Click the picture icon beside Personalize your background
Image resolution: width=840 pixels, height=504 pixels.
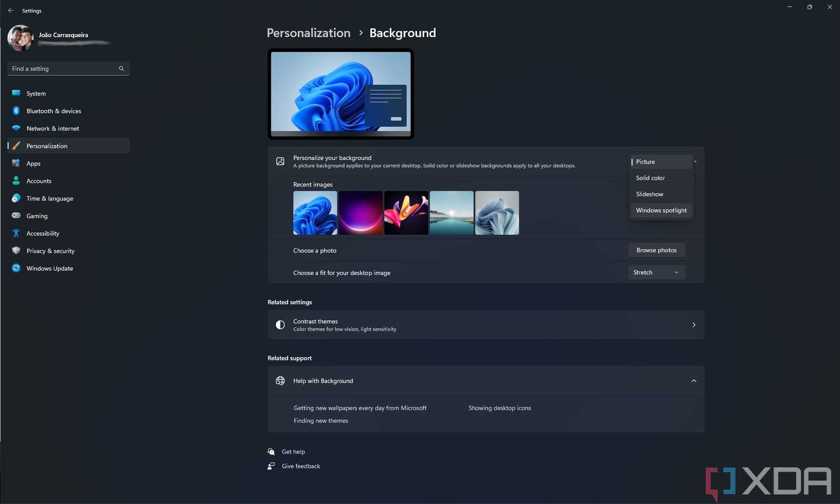click(x=280, y=161)
